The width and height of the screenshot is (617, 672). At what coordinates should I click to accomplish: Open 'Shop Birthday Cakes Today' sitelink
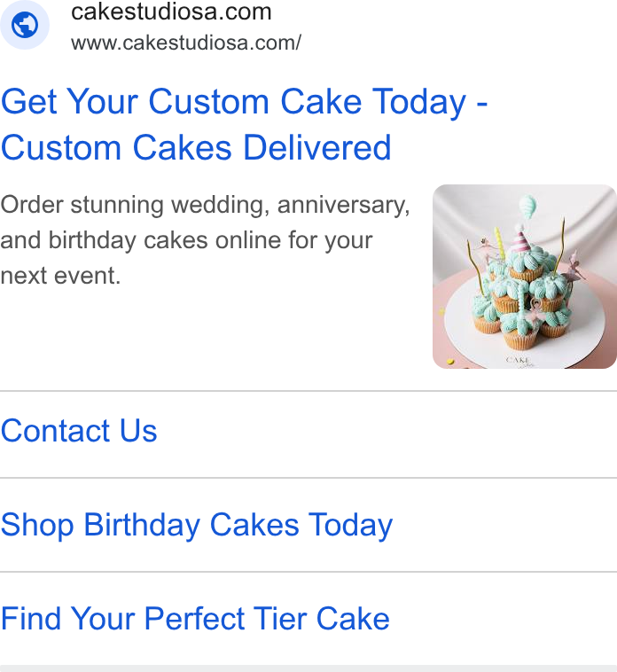tap(197, 526)
